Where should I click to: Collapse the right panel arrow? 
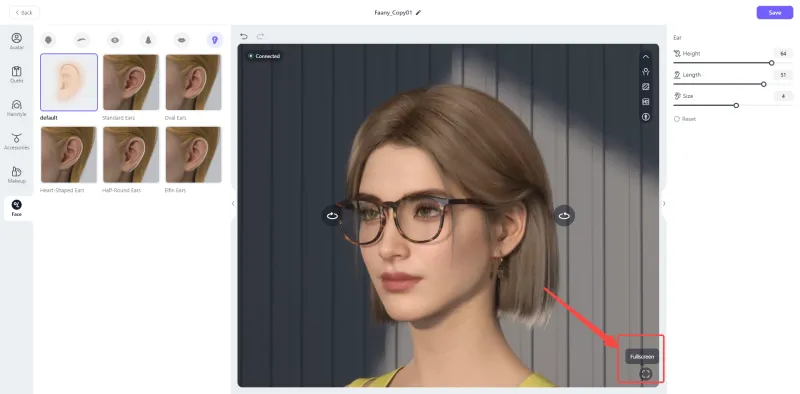[x=664, y=203]
